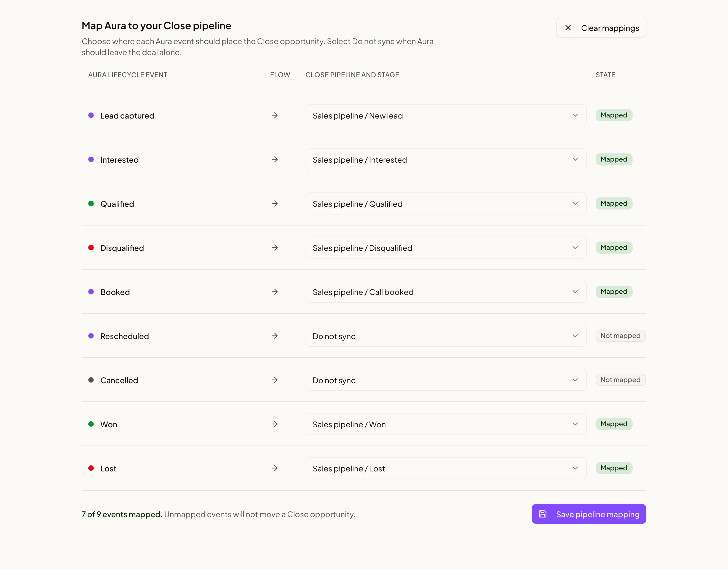The image size is (728, 569).
Task: Click the Flow column header
Action: pyautogui.click(x=280, y=75)
